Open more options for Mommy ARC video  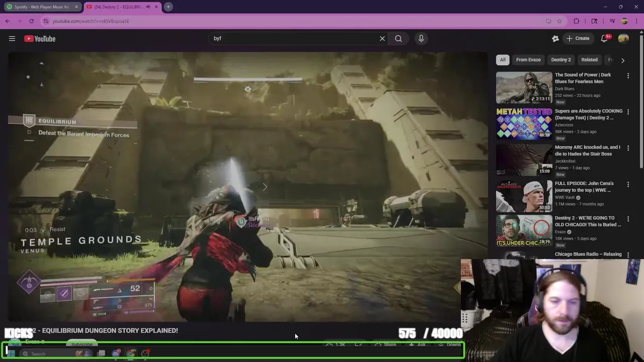click(628, 148)
